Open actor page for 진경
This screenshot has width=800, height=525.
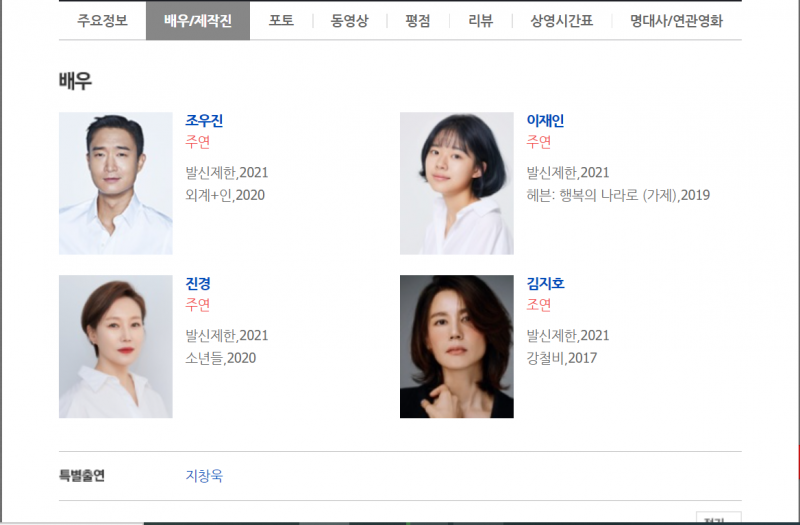tap(198, 283)
